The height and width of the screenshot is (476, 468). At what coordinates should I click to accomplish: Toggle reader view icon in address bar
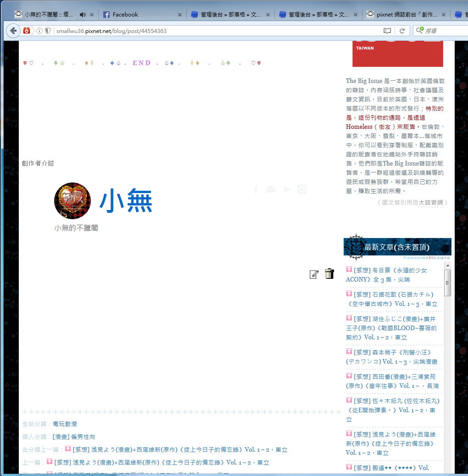pos(387,31)
